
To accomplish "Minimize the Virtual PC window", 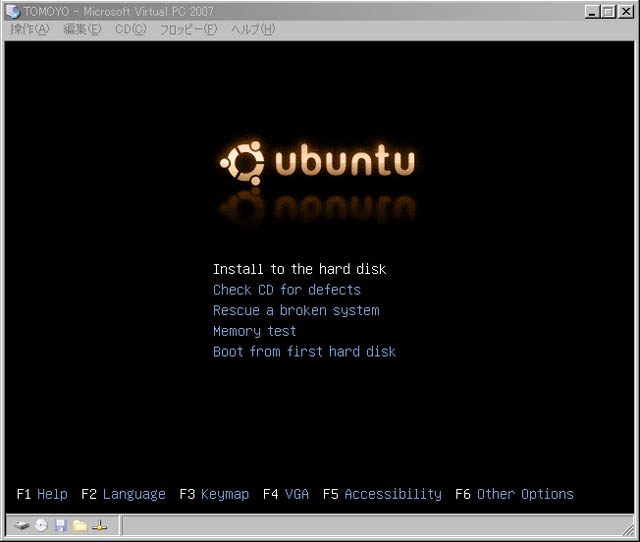I will (592, 11).
